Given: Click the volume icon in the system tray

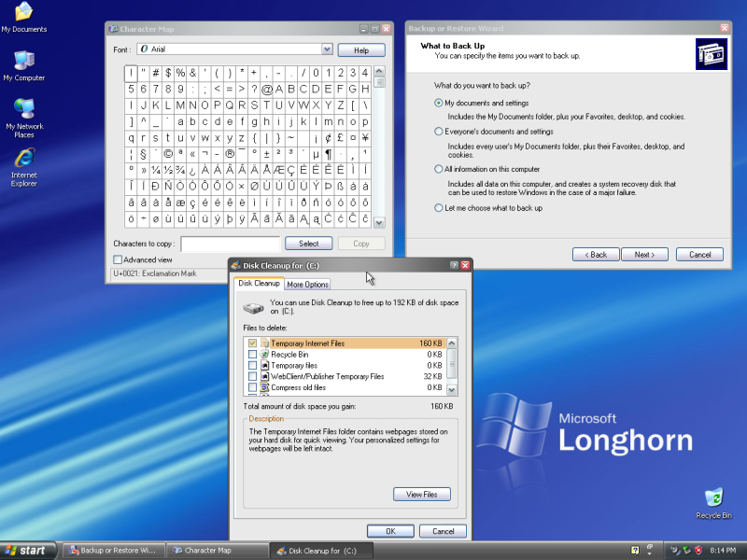Looking at the screenshot, I should point(674,550).
